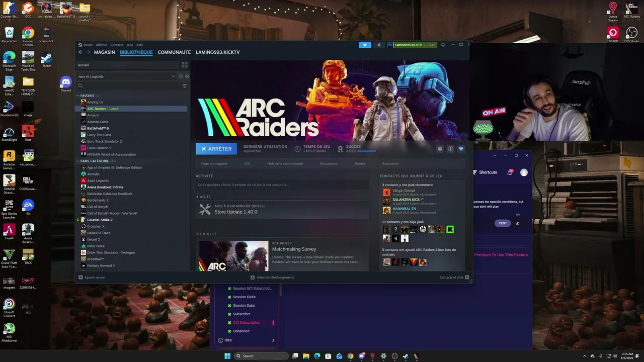
Task: Open the COMMUNAUTÉ tab
Action: (x=174, y=52)
